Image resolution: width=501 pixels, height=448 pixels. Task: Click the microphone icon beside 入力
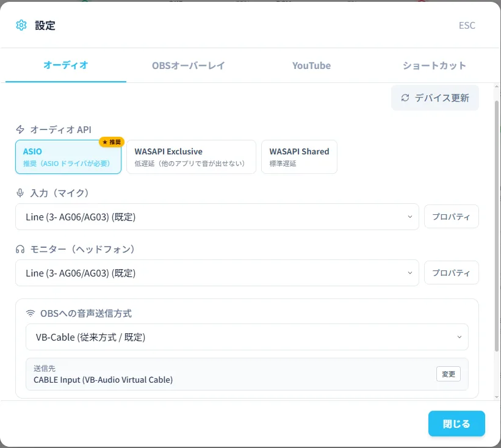coord(20,193)
